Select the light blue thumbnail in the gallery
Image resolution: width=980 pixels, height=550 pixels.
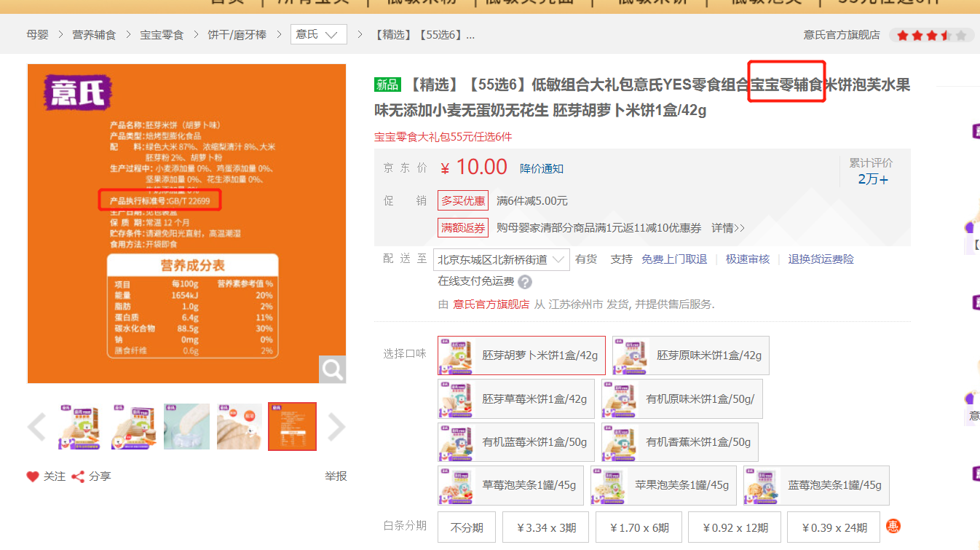[x=186, y=426]
